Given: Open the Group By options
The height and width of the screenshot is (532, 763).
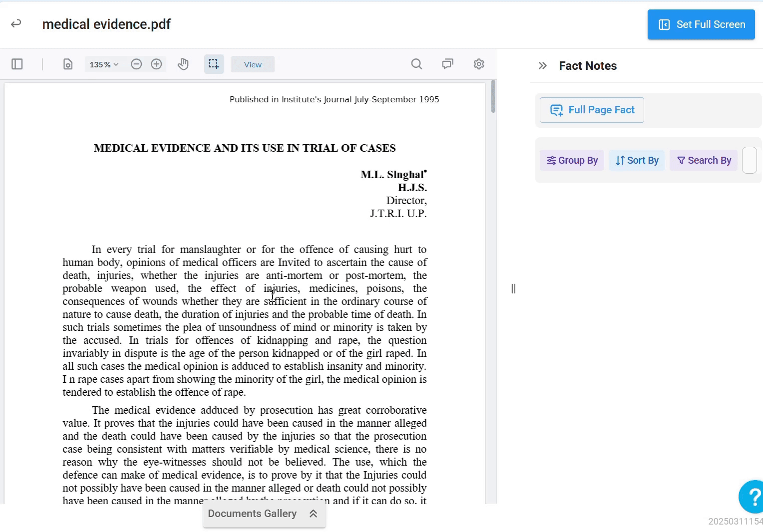Looking at the screenshot, I should coord(572,160).
